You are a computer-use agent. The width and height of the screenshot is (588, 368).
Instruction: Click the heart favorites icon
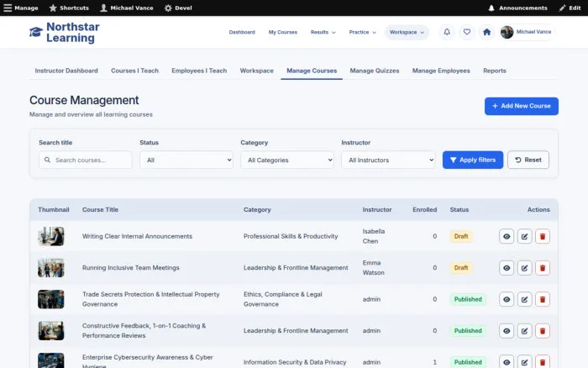466,32
